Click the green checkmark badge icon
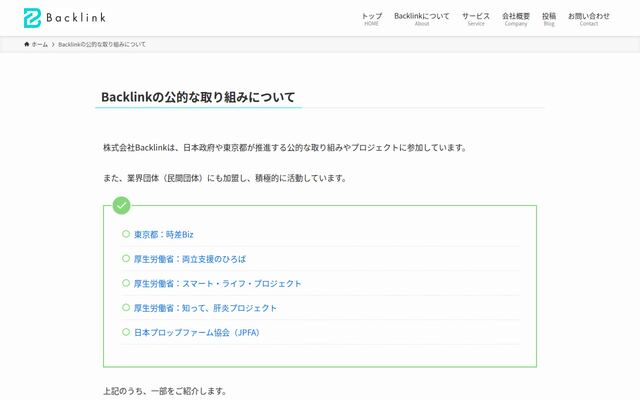 [x=121, y=205]
